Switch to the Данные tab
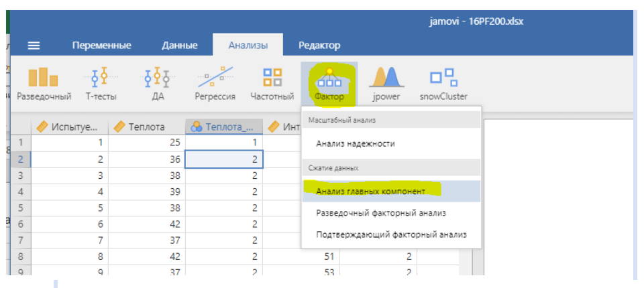The image size is (644, 288). [x=180, y=45]
